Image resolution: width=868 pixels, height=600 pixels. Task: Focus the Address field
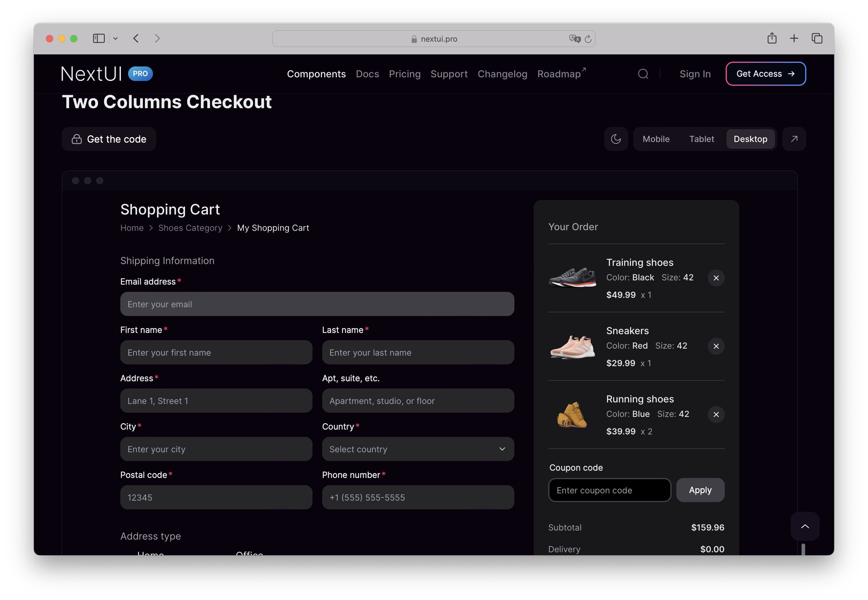[x=216, y=401]
